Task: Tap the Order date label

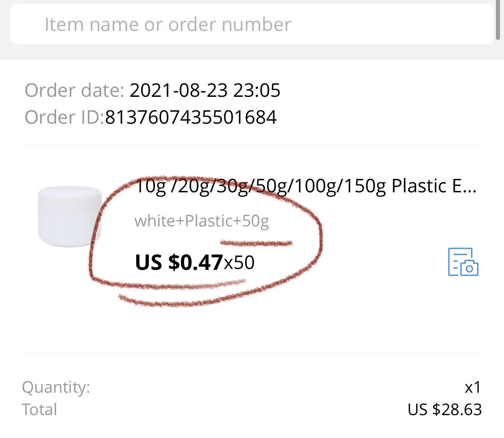Action: pos(74,91)
